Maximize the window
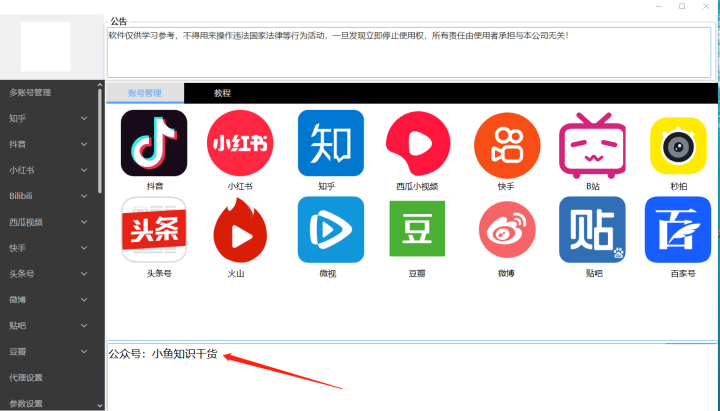720x411 pixels. click(x=682, y=6)
